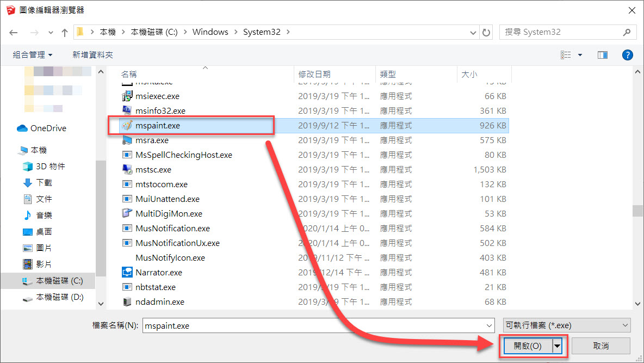Image resolution: width=644 pixels, height=363 pixels.
Task: Open 文件 folder in sidebar
Action: [38, 199]
